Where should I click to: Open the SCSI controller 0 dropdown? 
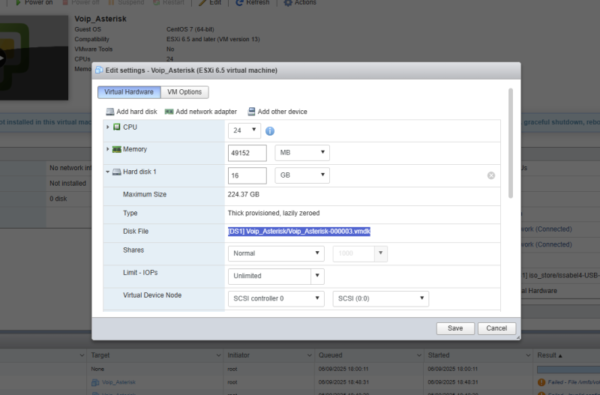[x=276, y=299]
